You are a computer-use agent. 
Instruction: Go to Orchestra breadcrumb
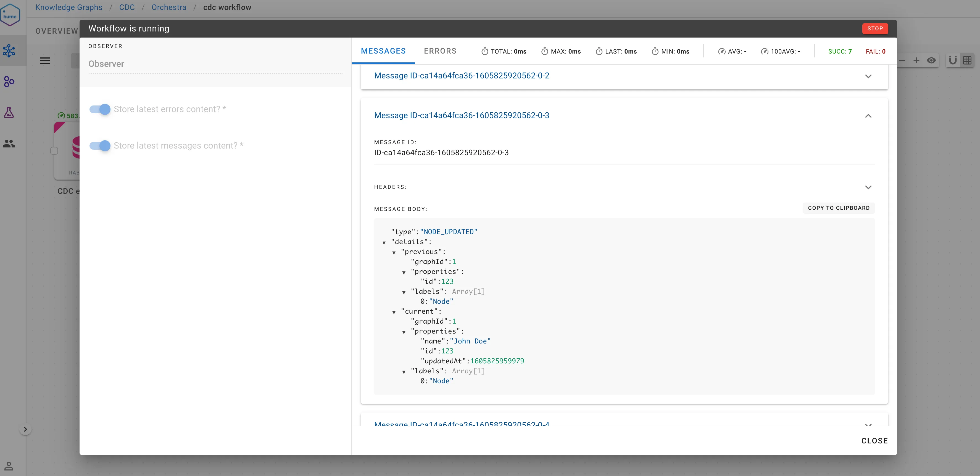pos(169,7)
